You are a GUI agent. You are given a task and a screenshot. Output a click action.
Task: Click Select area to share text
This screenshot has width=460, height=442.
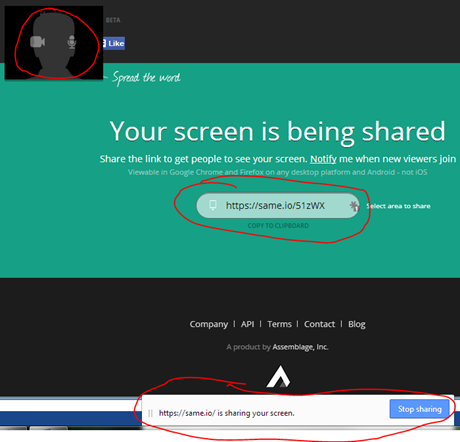pyautogui.click(x=399, y=206)
